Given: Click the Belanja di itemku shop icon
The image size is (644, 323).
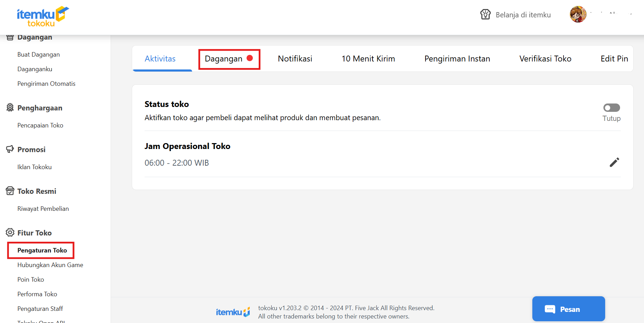Looking at the screenshot, I should click(485, 15).
